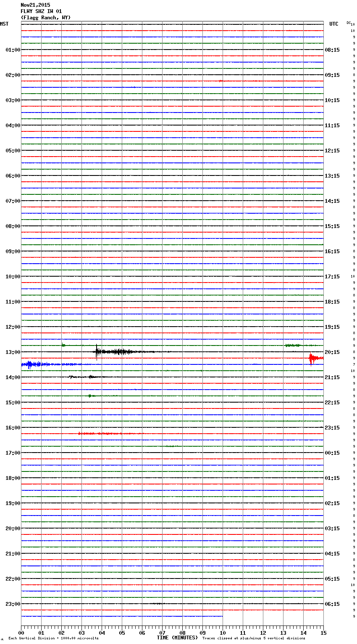Click minute 11 on the bottom axis

[243, 633]
